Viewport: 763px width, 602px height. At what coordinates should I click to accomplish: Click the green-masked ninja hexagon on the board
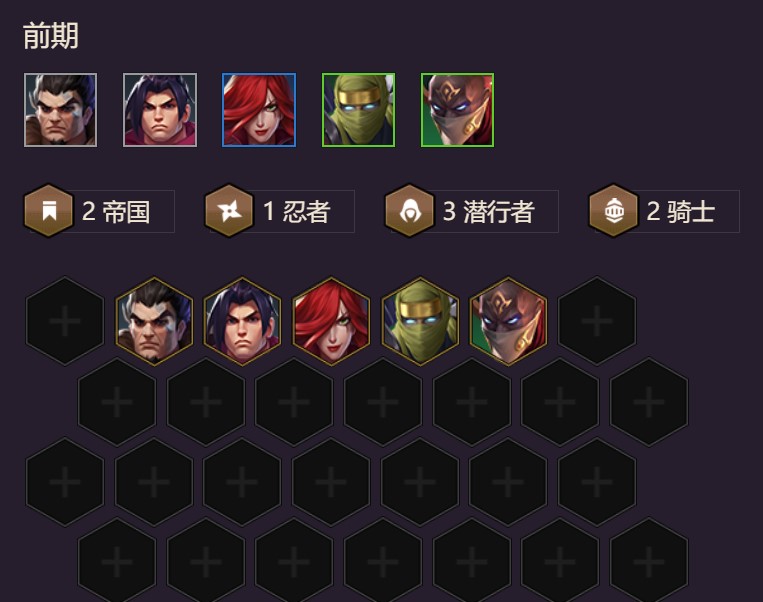click(420, 321)
